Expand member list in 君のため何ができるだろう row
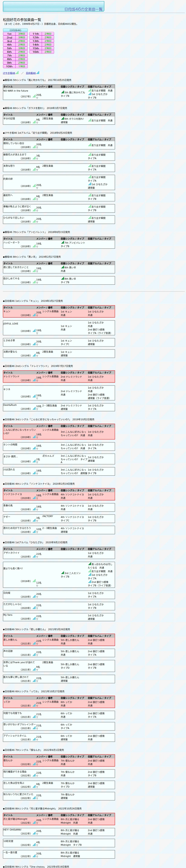 [37, 532]
